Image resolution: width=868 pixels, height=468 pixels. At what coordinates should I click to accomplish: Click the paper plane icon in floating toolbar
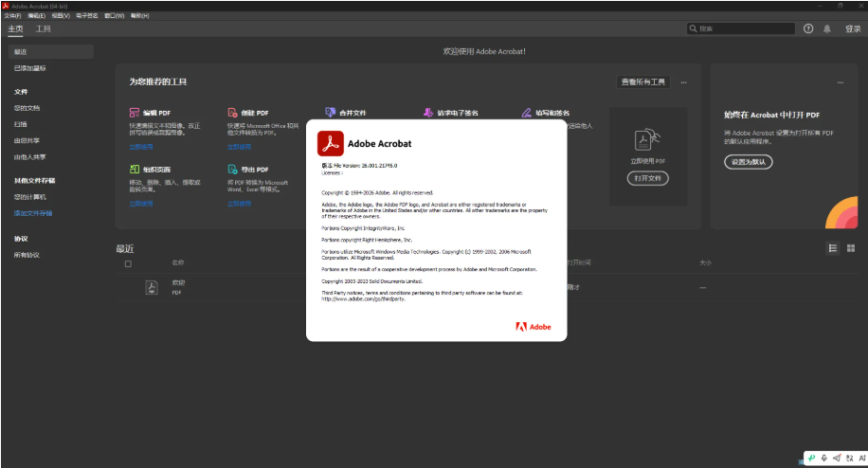tap(837, 458)
